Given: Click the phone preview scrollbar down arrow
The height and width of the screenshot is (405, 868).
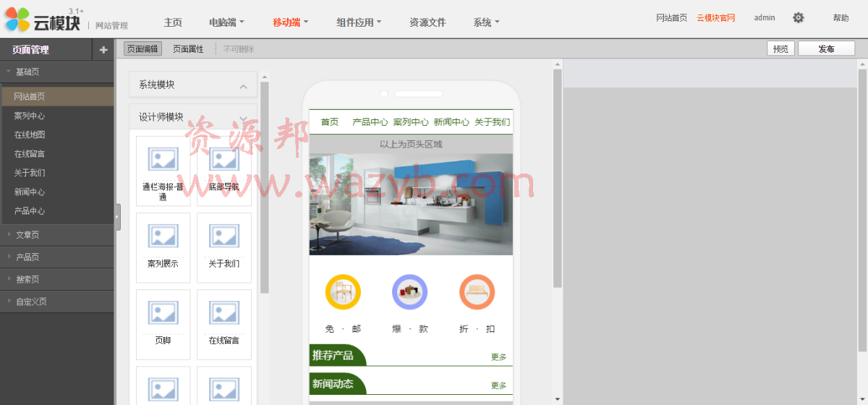Looking at the screenshot, I should point(557,398).
